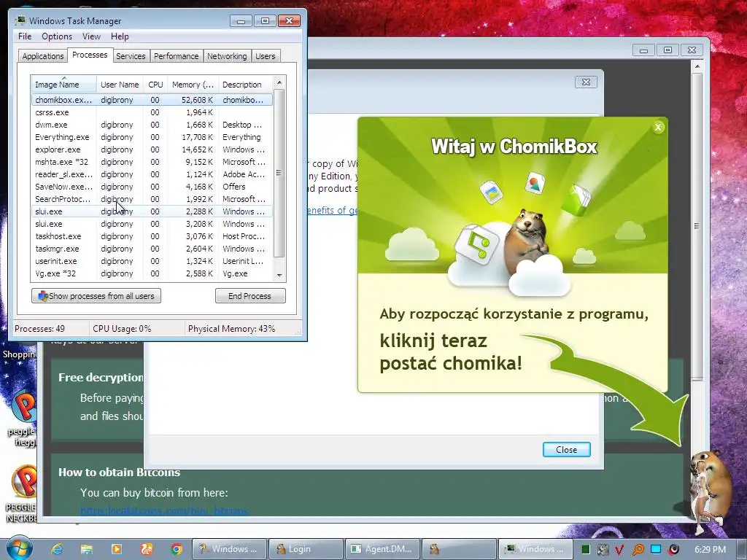This screenshot has width=747, height=560.
Task: Select explorer.exe process row
Action: coord(152,149)
